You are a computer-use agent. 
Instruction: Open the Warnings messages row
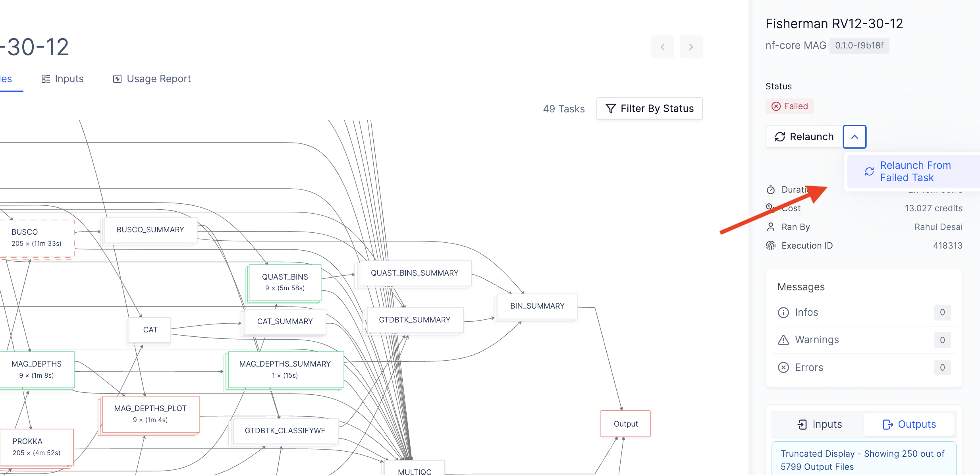(x=864, y=340)
